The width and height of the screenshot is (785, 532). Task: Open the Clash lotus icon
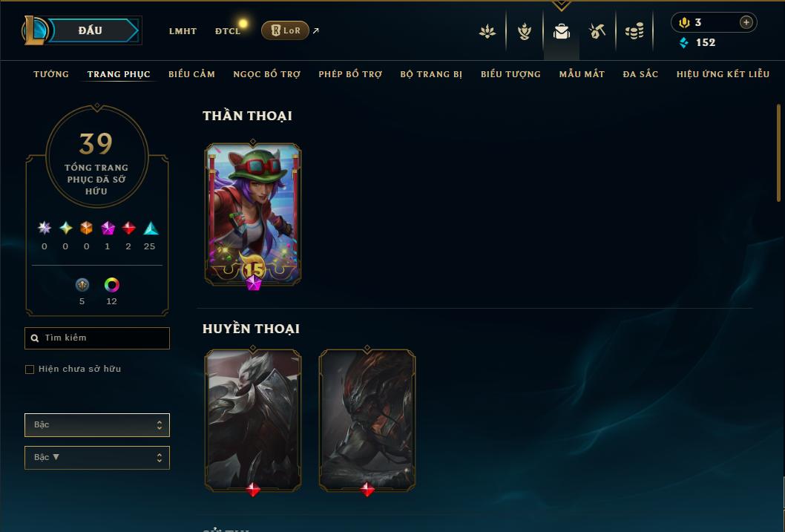point(487,31)
